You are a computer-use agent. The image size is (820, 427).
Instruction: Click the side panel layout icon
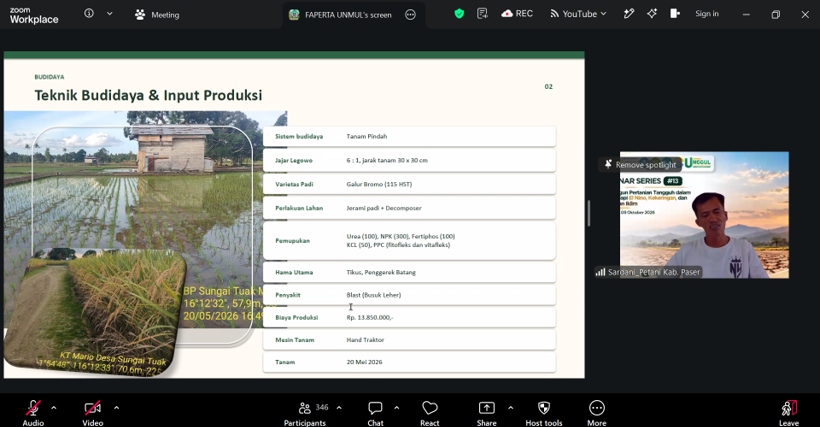pyautogui.click(x=675, y=14)
